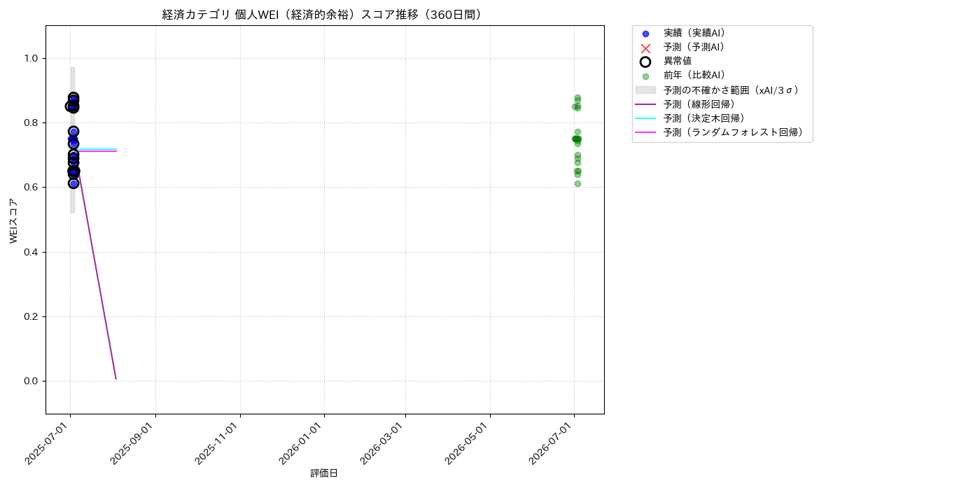The height and width of the screenshot is (490, 980).
Task: Click the green 前年(比較AI) legend marker
Action: point(645,76)
